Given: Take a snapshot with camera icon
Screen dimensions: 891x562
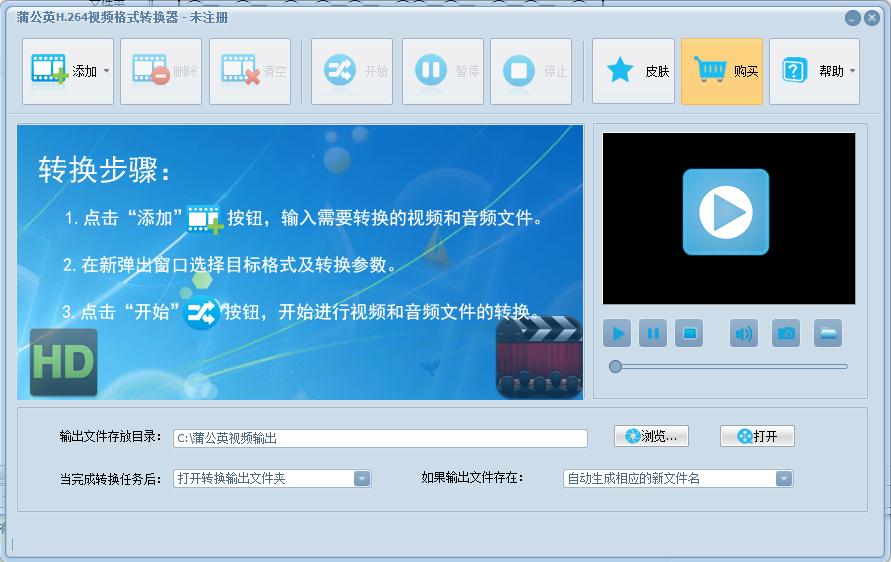Looking at the screenshot, I should click(x=787, y=333).
